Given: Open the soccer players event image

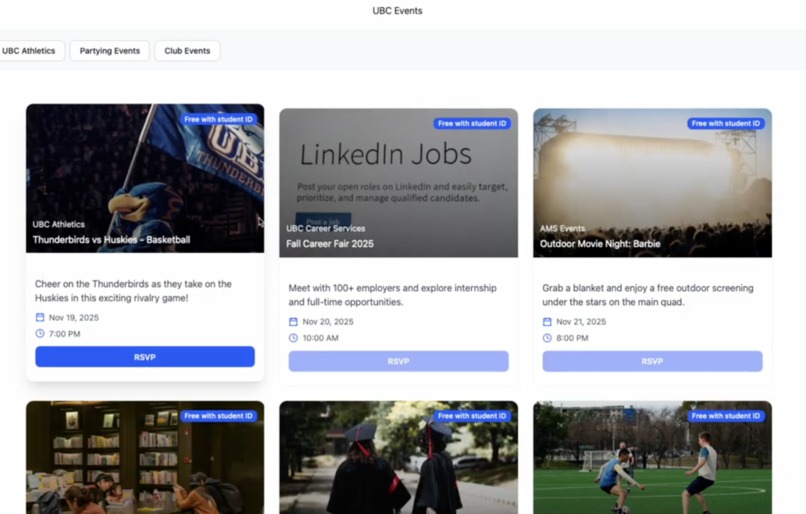Looking at the screenshot, I should point(652,457).
